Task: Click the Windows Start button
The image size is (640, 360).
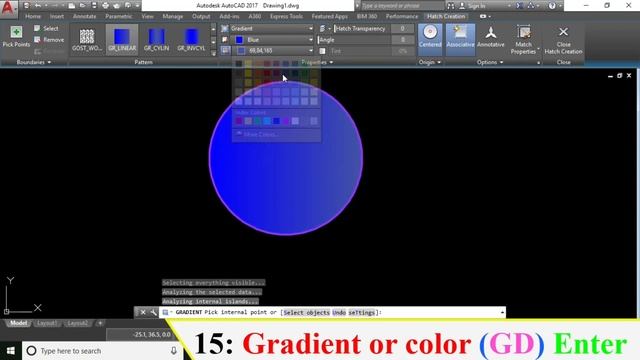Action: pyautogui.click(x=11, y=351)
